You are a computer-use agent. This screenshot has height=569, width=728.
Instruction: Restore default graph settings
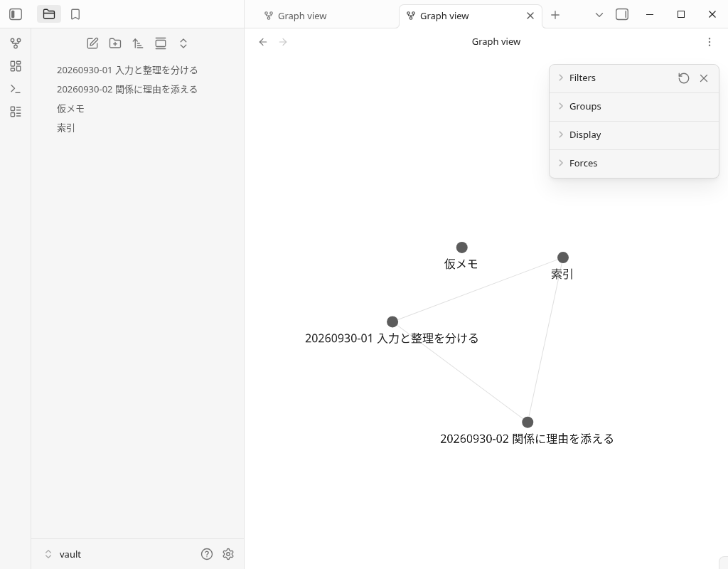(x=683, y=78)
